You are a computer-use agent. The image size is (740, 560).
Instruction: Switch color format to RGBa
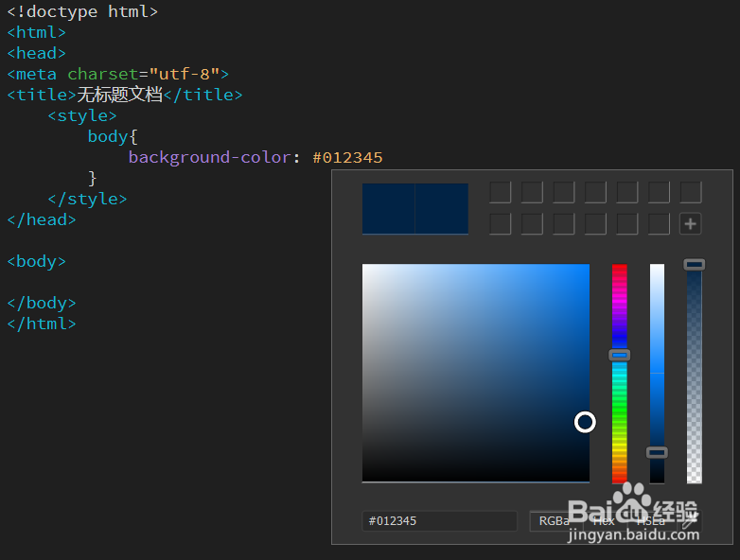coord(555,521)
